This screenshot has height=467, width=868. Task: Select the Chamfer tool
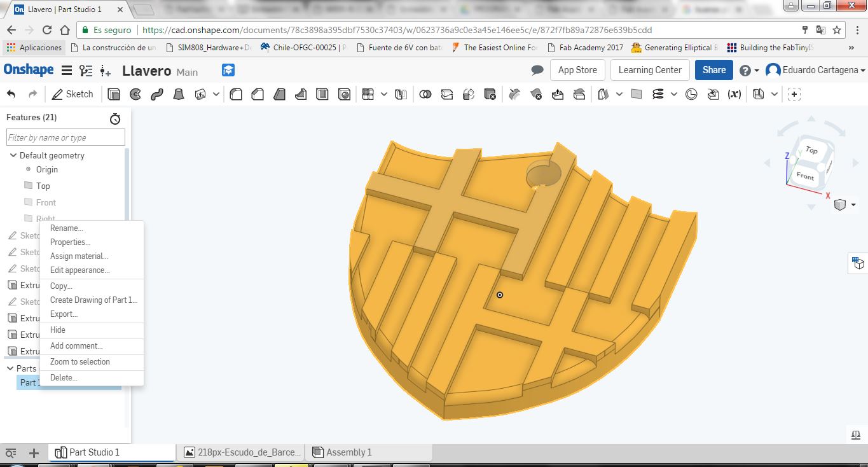[258, 94]
